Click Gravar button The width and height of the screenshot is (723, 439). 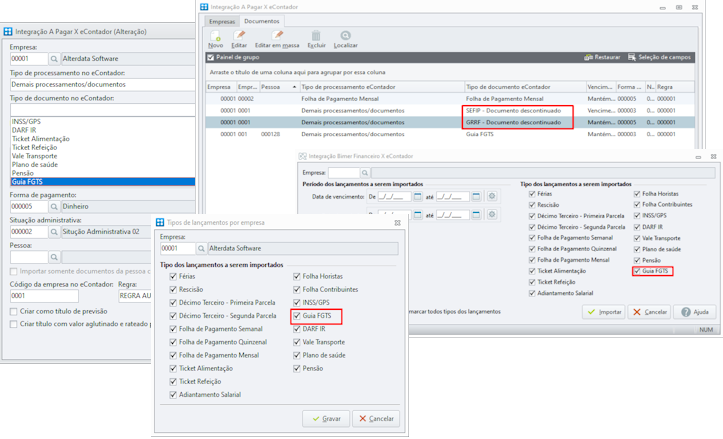326,419
